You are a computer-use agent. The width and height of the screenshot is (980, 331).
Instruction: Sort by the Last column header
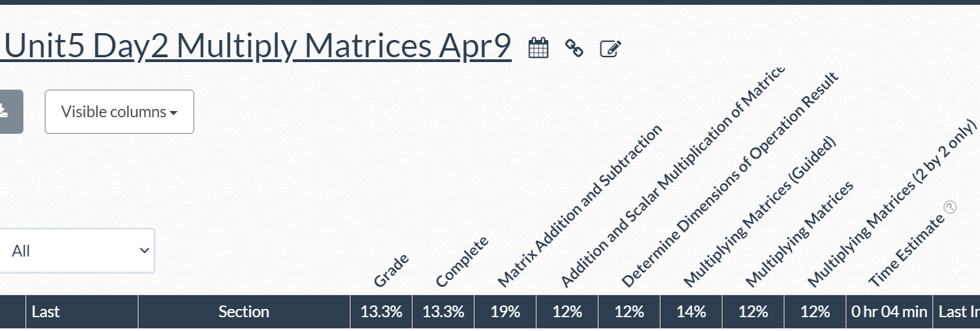point(46,312)
